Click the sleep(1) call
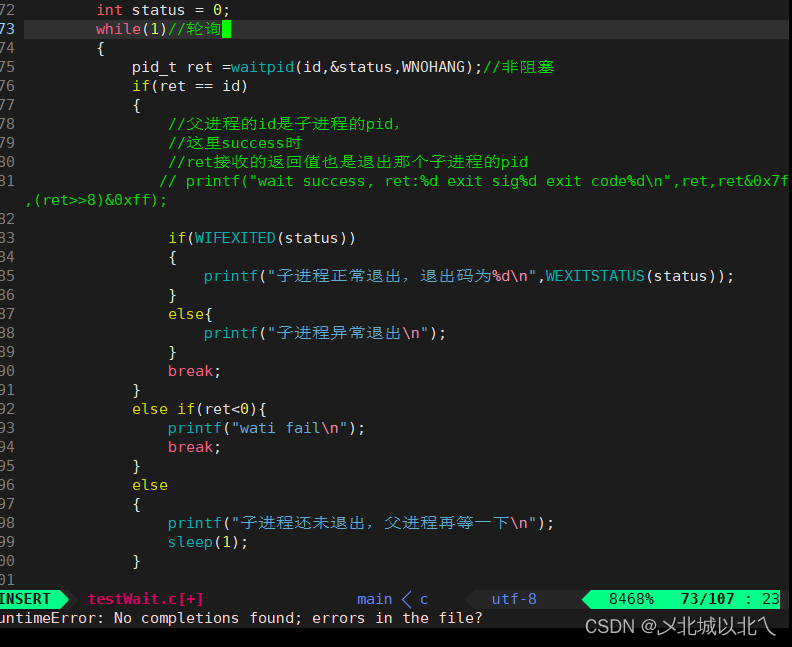 (208, 542)
